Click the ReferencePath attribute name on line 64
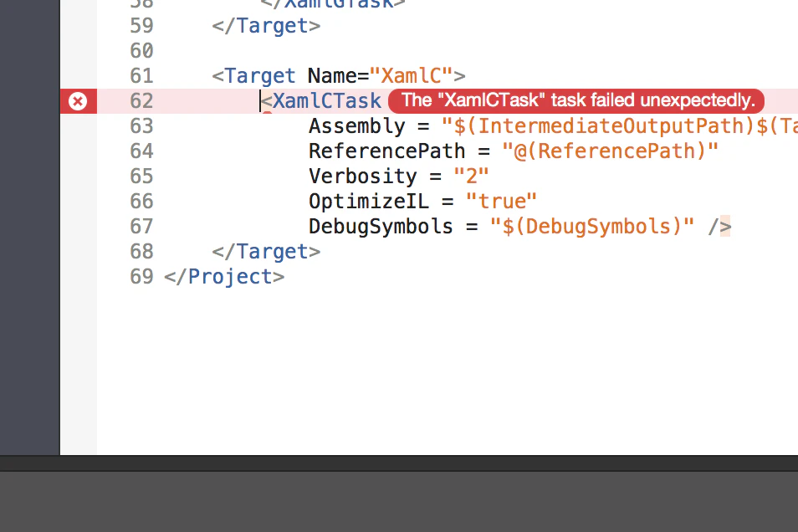 (x=386, y=151)
